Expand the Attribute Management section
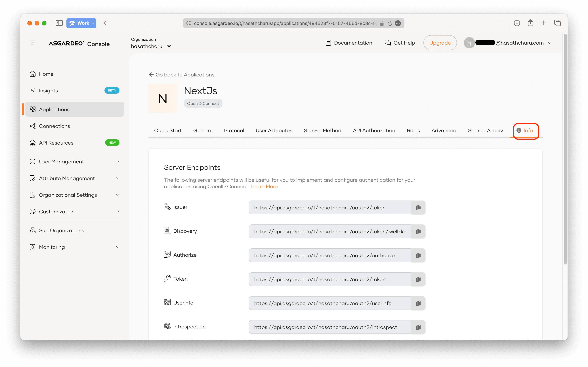Viewport: 588px width, 367px height. pyautogui.click(x=75, y=178)
